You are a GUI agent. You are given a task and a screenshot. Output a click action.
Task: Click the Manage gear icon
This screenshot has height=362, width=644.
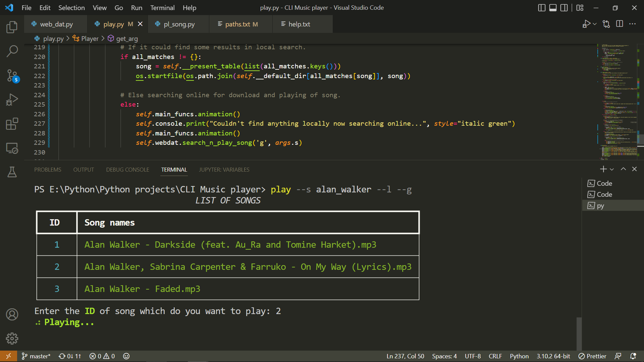[12, 339]
